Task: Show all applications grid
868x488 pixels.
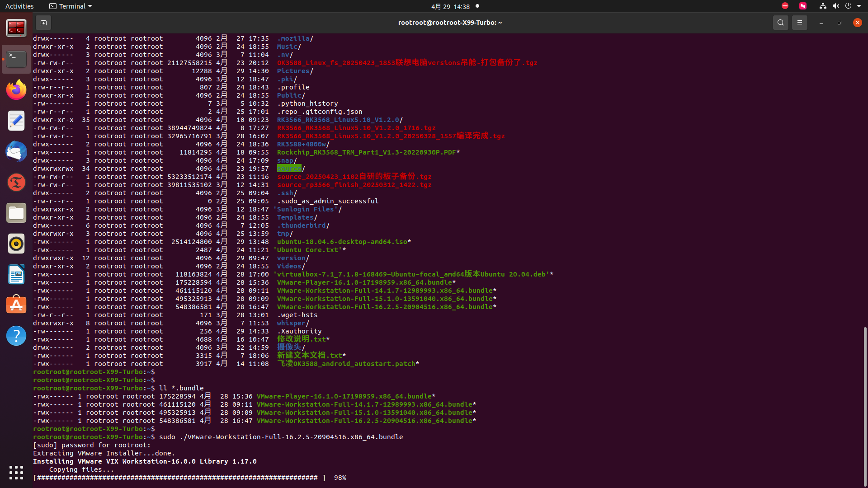Action: click(16, 472)
